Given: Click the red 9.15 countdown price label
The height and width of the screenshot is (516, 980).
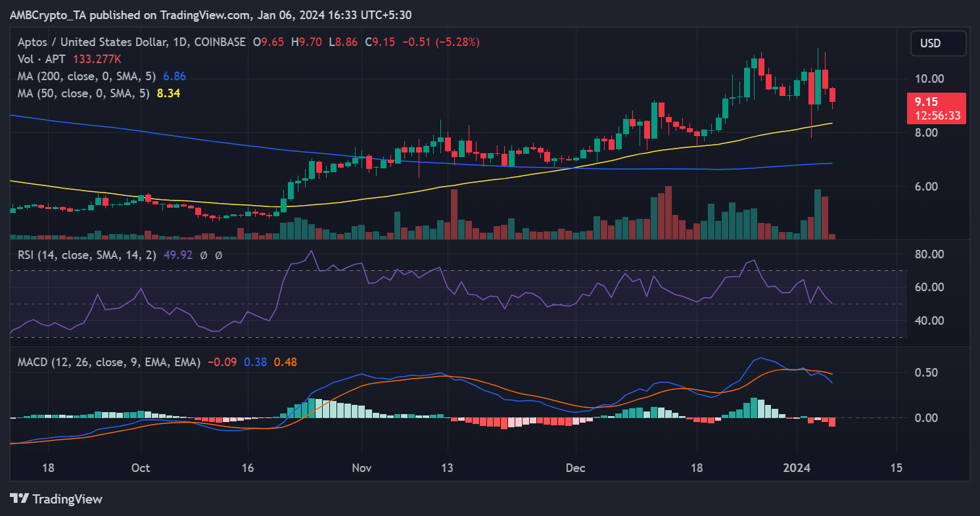Looking at the screenshot, I should coord(938,108).
